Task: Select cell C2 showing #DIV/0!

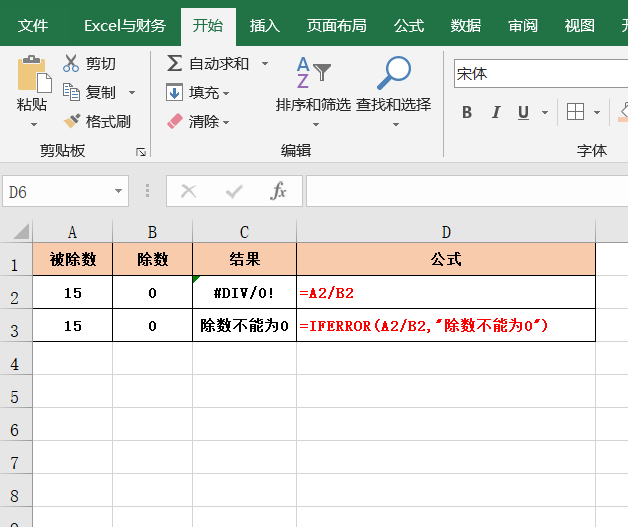Action: 244,294
